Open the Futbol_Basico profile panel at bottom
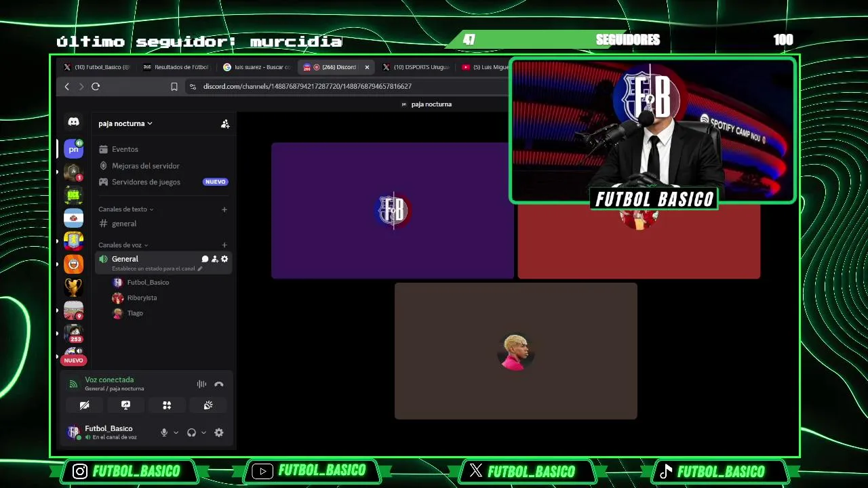This screenshot has height=488, width=868. pyautogui.click(x=111, y=432)
